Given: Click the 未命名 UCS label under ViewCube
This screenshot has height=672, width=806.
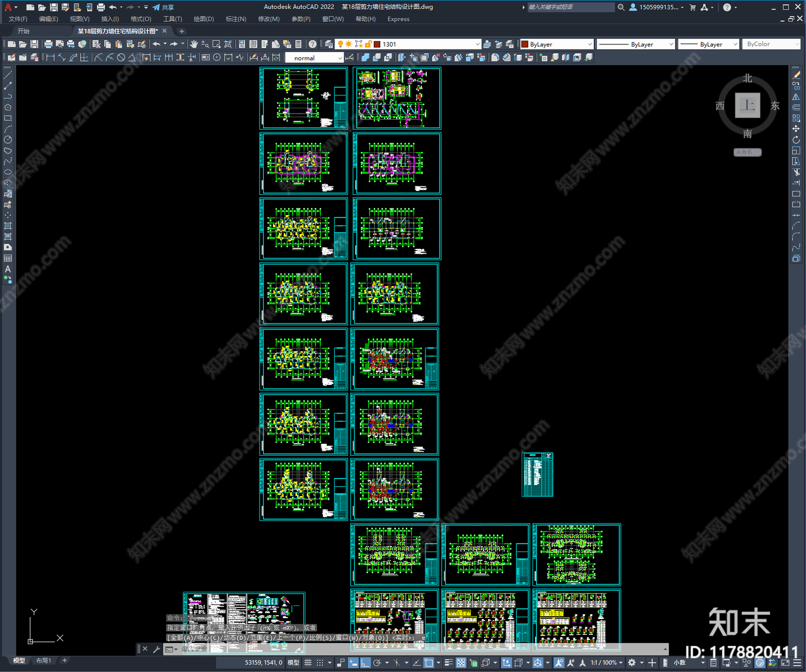Looking at the screenshot, I should 747,152.
